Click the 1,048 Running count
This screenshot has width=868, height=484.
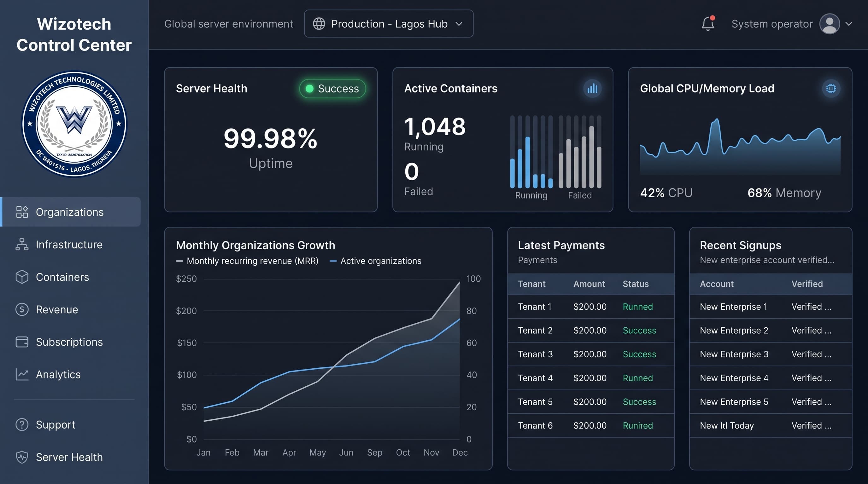point(435,127)
